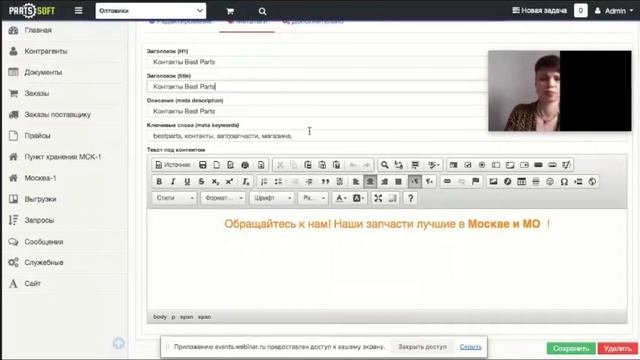Screen dimensions: 640x360
Task: Toggle Bold formatting
Action: click(x=159, y=182)
